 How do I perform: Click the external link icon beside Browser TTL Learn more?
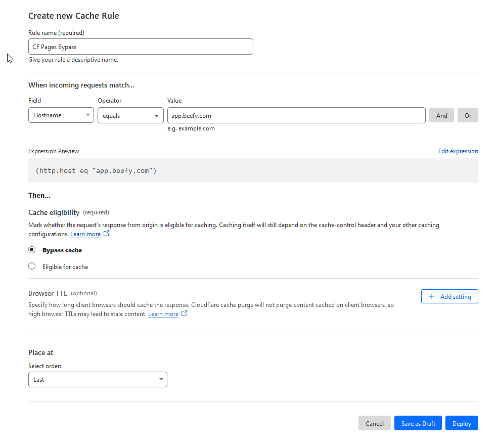coord(184,313)
